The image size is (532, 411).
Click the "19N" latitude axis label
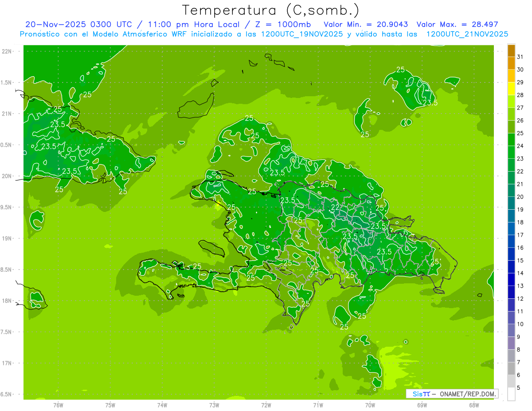point(8,239)
